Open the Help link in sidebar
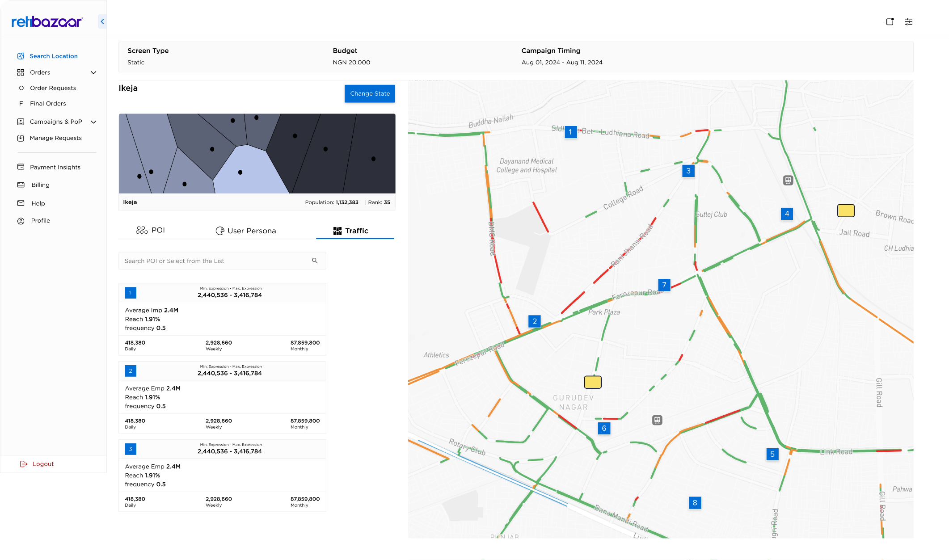This screenshot has height=560, width=949. point(38,203)
